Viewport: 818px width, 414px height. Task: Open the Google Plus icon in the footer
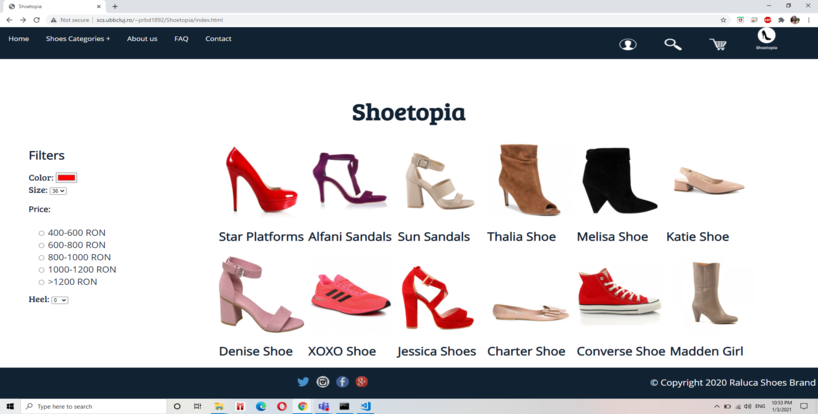[362, 382]
